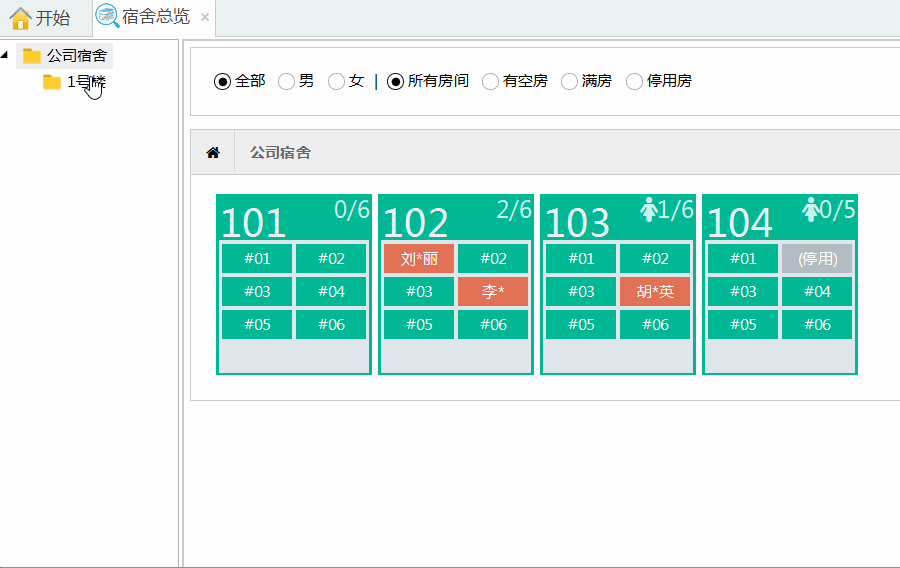Select bed #05 in room 102
The image size is (900, 568).
419,325
